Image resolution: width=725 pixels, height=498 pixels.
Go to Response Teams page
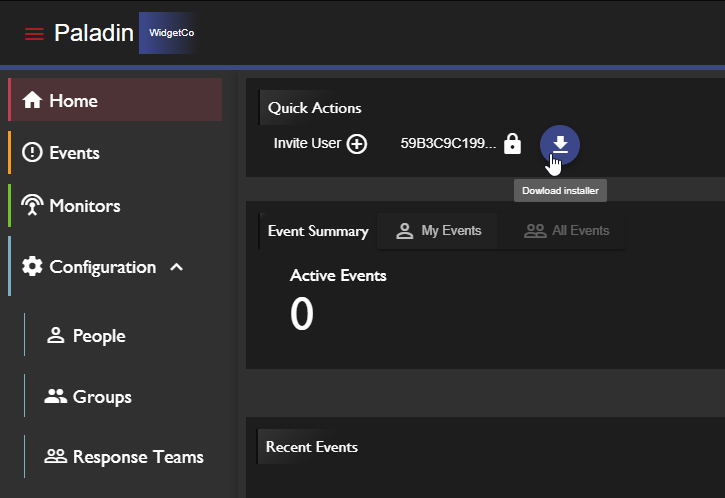(x=137, y=457)
